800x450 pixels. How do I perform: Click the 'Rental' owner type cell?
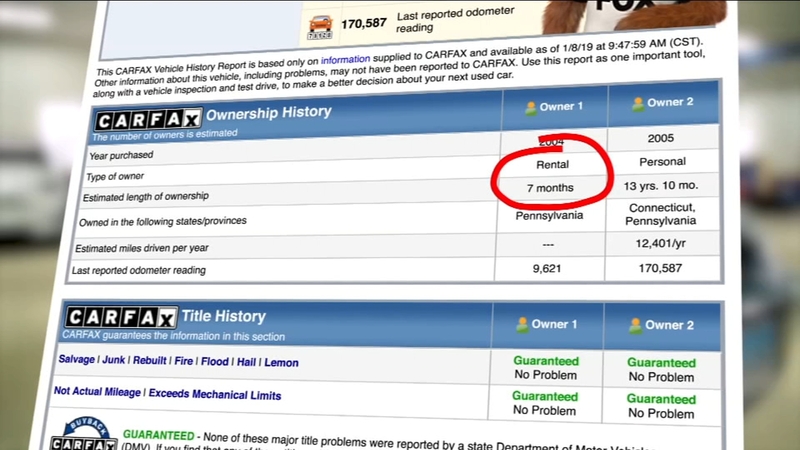[552, 164]
